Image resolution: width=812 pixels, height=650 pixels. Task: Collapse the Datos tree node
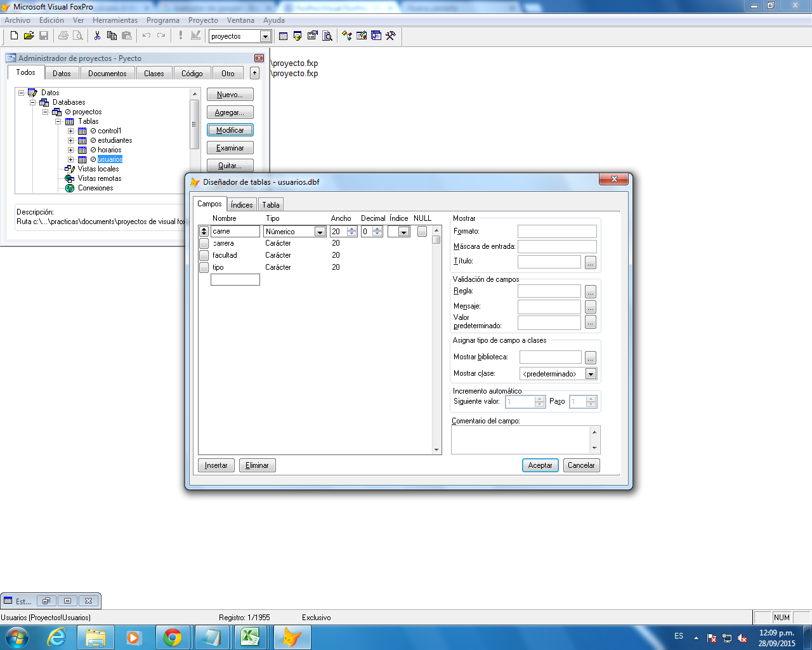pos(21,93)
